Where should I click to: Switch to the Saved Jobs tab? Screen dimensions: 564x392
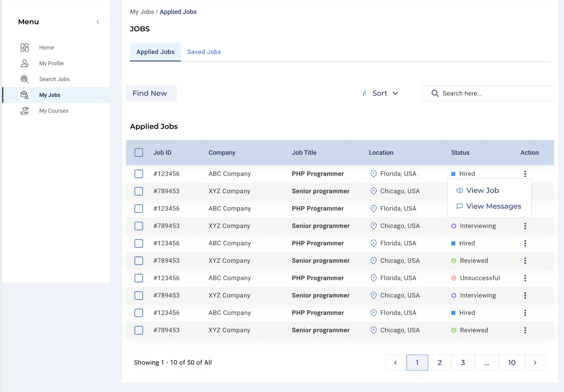[204, 52]
